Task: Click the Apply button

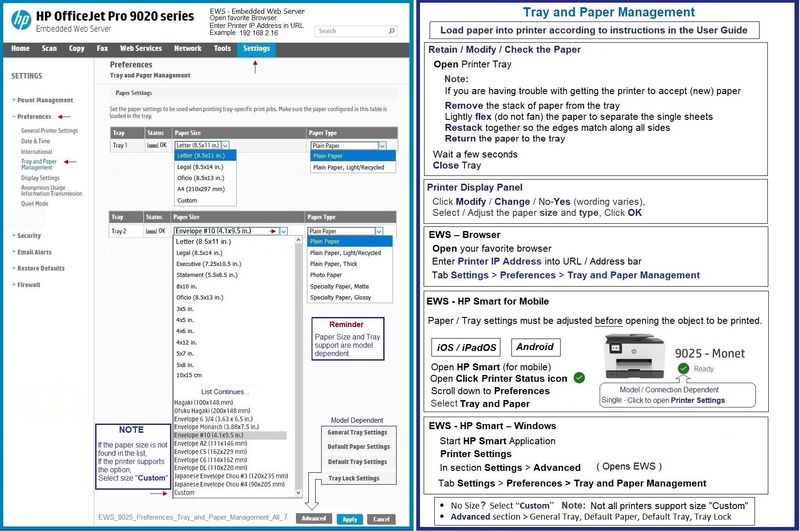Action: 349,519
